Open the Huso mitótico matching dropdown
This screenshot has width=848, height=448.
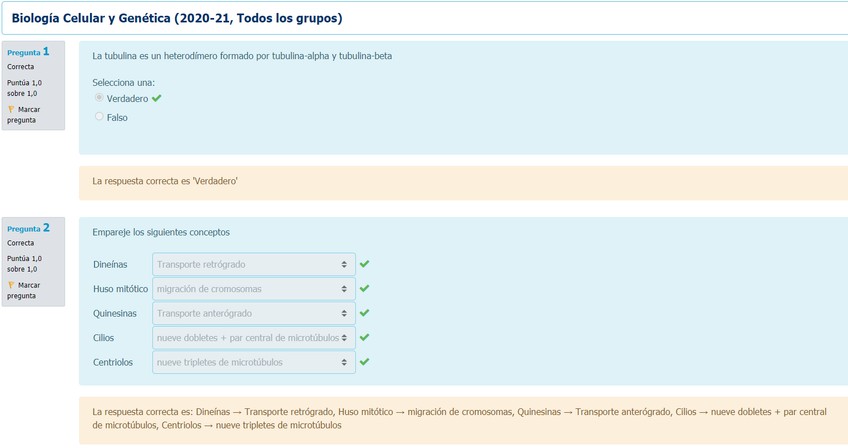pyautogui.click(x=254, y=289)
